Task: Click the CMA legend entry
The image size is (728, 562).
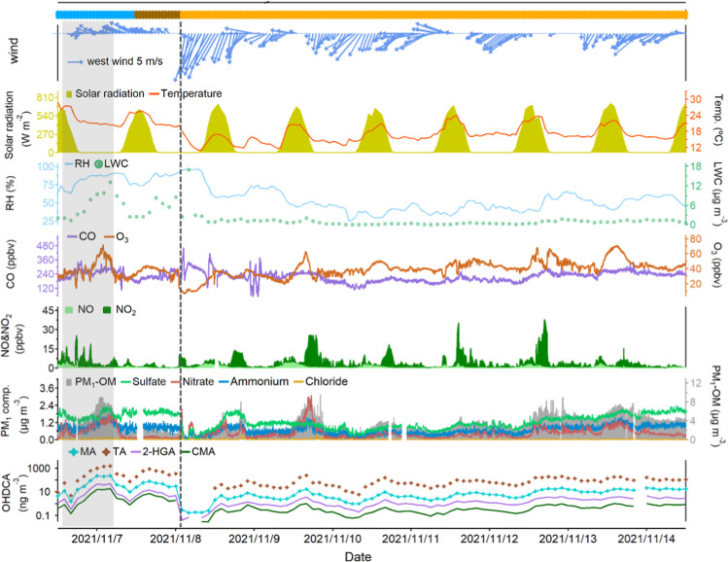Action: (x=197, y=452)
